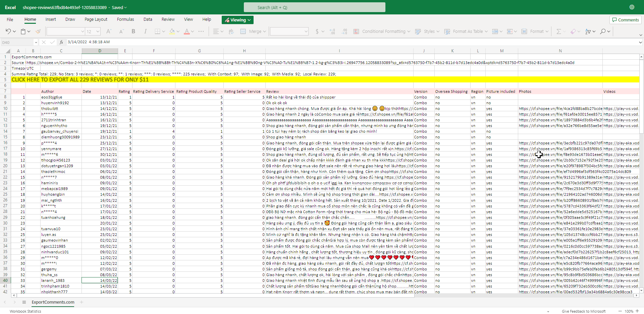The image size is (644, 314).
Task: Apply the yellow Fill Color
Action: click(172, 31)
